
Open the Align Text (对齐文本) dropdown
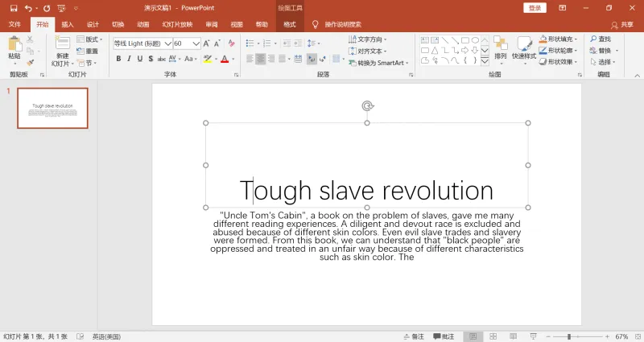pyautogui.click(x=368, y=51)
